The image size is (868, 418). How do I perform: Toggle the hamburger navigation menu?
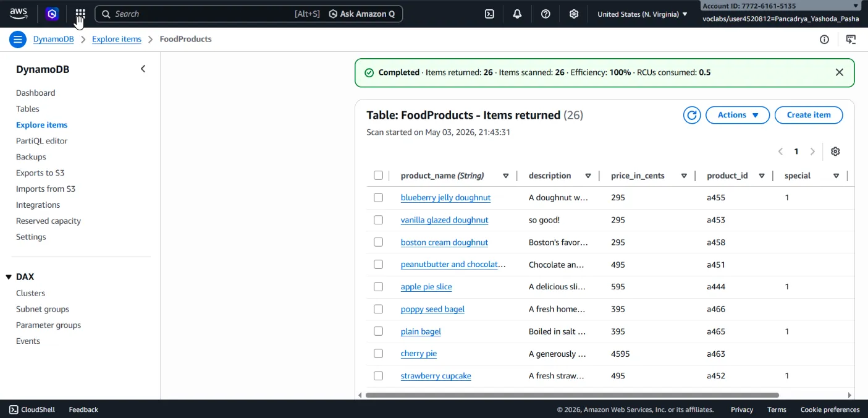tap(17, 39)
